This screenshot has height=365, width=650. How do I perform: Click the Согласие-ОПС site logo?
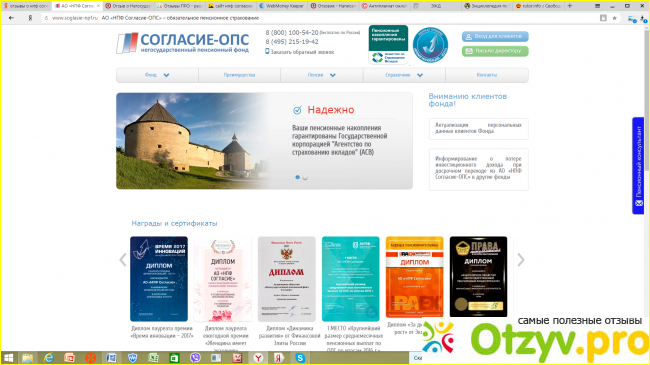click(x=183, y=43)
